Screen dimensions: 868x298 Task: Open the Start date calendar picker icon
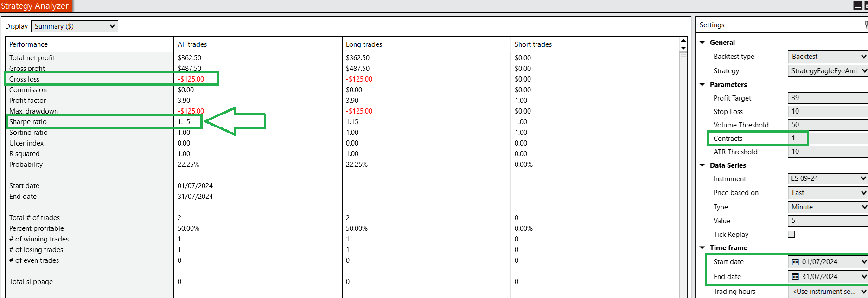795,262
